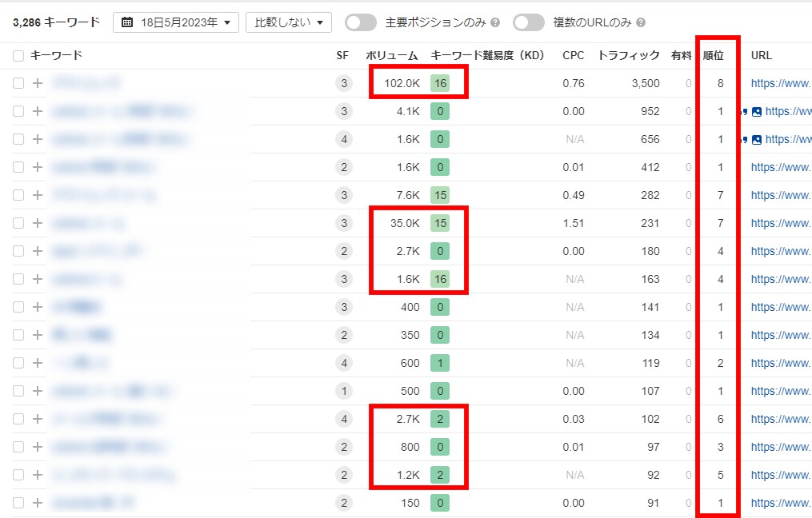Click plus icon in the 141 traffic row
This screenshot has width=812, height=518.
coord(38,307)
